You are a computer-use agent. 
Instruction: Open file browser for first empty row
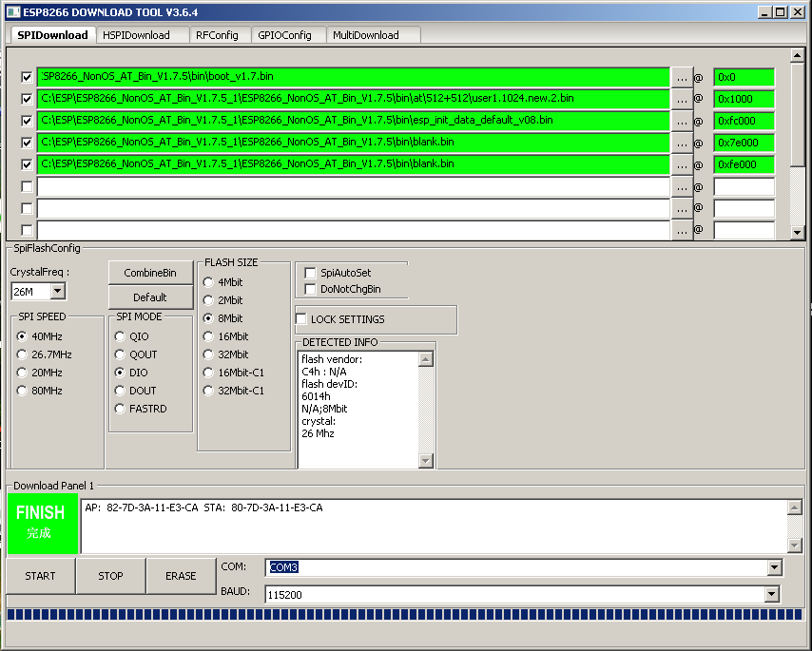coord(682,187)
